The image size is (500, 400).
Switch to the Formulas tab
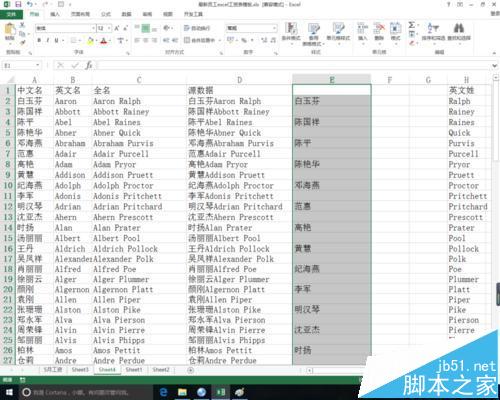coord(106,14)
